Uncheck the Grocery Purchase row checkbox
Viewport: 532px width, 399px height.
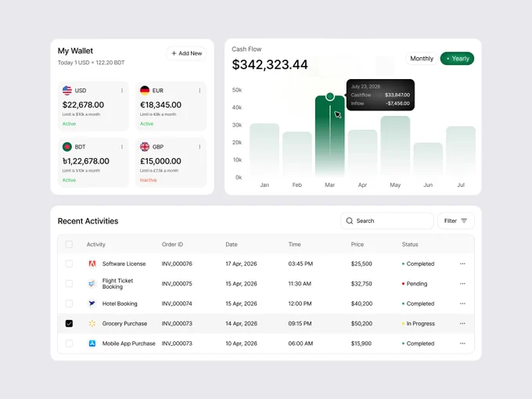tap(69, 323)
